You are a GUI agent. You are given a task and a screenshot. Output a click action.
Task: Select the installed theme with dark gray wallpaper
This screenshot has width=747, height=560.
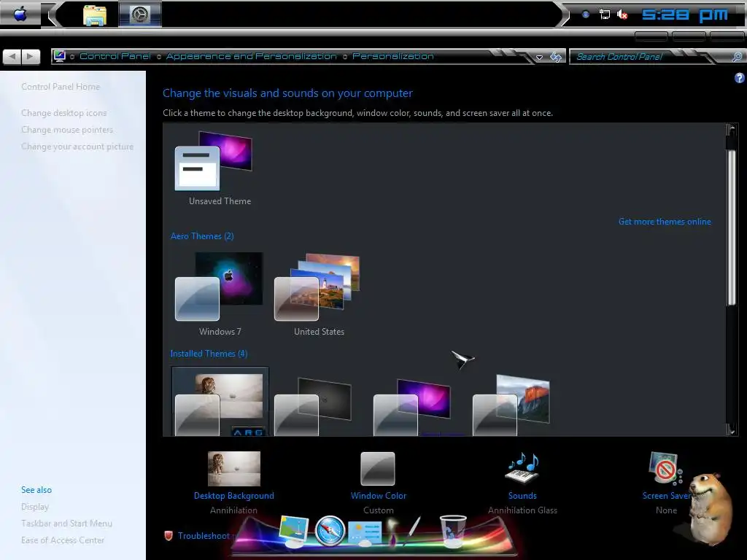(x=313, y=406)
